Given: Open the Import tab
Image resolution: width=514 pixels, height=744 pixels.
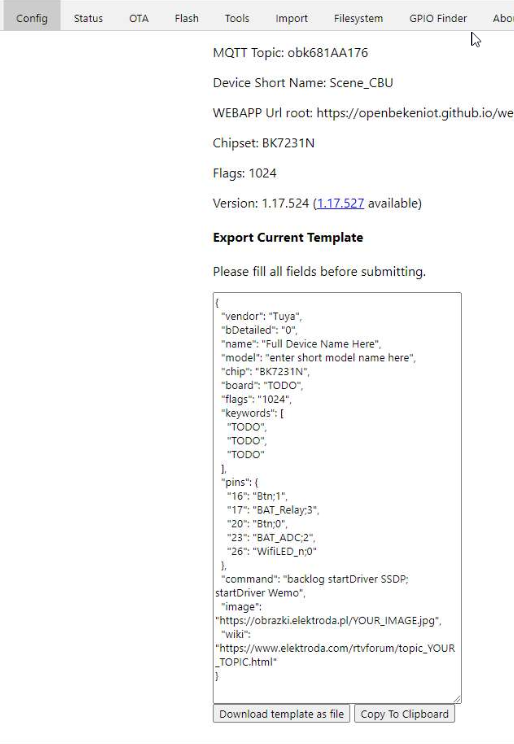Looking at the screenshot, I should click(x=291, y=18).
